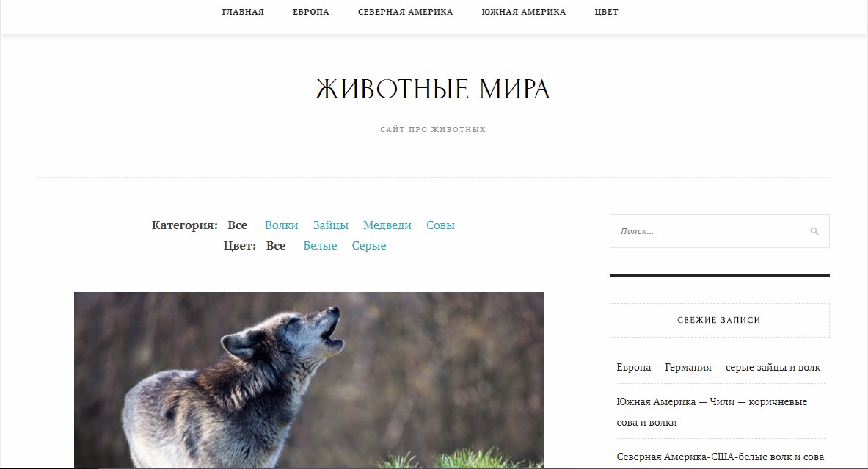
Task: Open the Главная menu item
Action: click(243, 12)
